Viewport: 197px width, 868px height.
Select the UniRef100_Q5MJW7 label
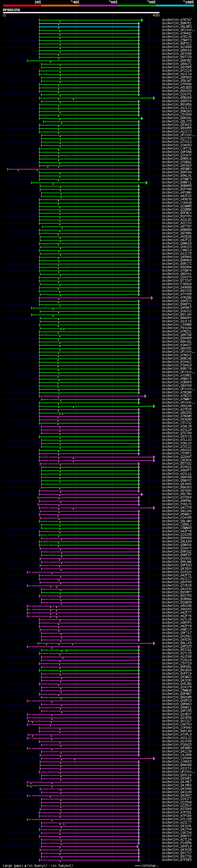177,81
